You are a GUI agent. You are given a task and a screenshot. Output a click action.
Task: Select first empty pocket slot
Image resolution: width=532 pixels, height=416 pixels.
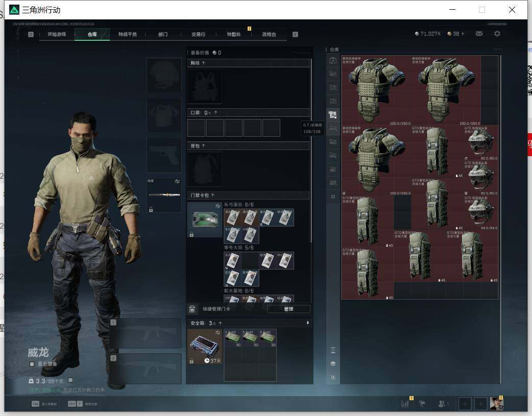pyautogui.click(x=196, y=128)
